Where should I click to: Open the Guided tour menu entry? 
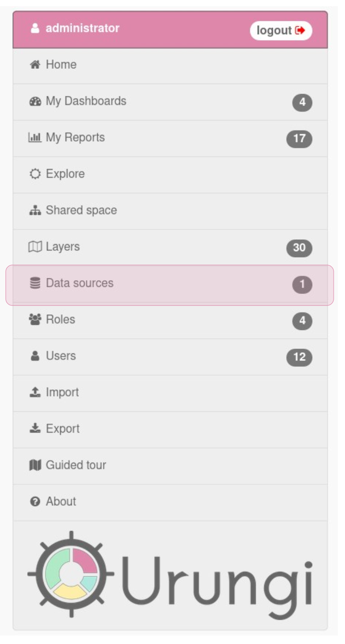coord(170,466)
